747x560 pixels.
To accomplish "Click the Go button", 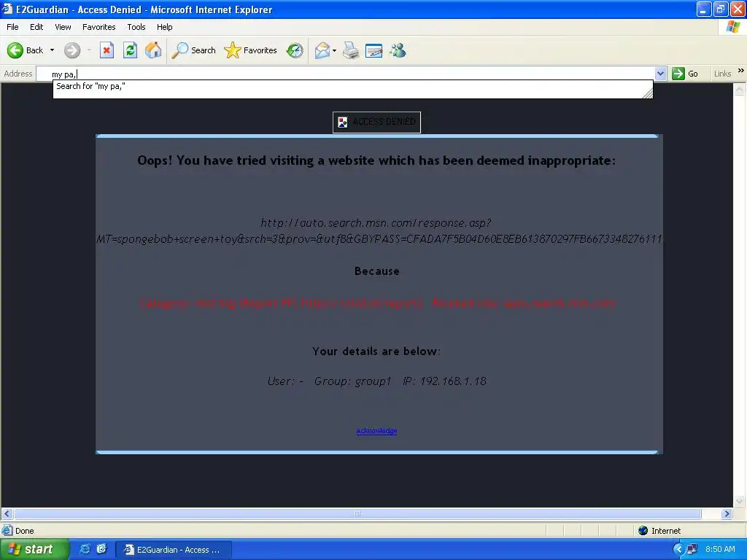I will (x=685, y=74).
